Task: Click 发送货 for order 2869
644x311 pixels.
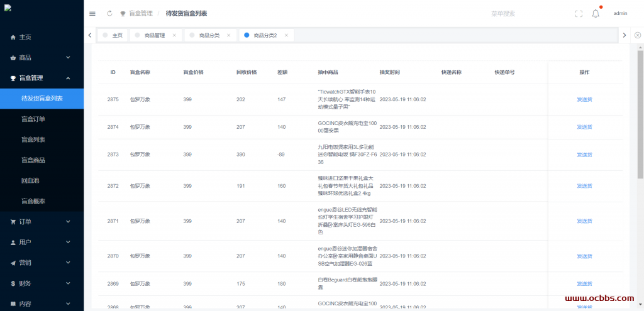Action: pos(584,284)
